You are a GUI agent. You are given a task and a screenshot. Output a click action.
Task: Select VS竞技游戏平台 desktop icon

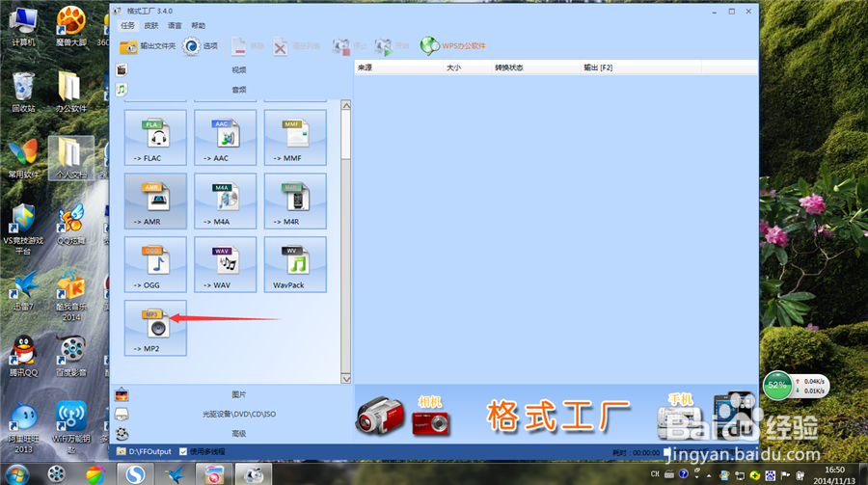[23, 229]
